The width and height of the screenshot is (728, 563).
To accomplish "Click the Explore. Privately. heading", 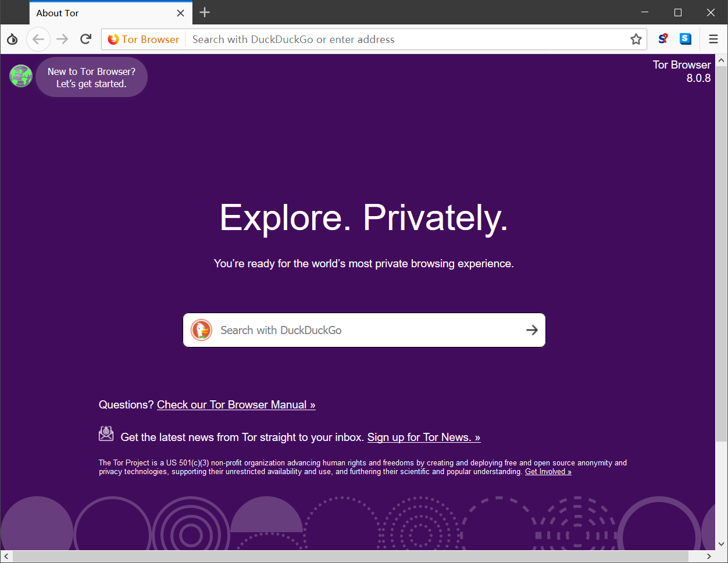I will pyautogui.click(x=364, y=218).
